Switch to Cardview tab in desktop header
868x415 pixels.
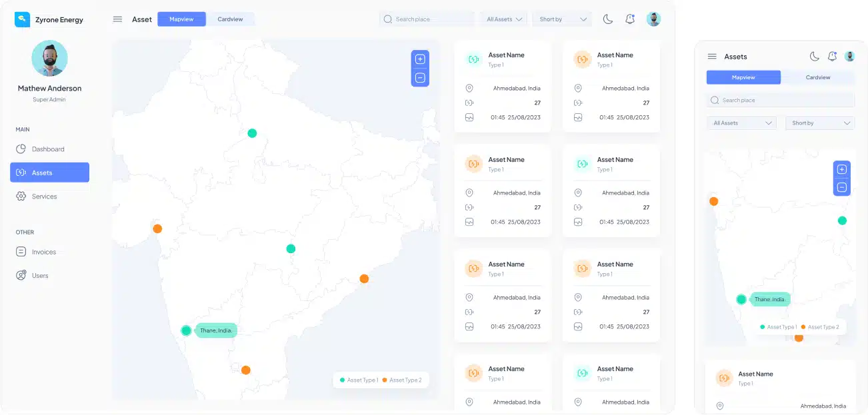(x=230, y=19)
